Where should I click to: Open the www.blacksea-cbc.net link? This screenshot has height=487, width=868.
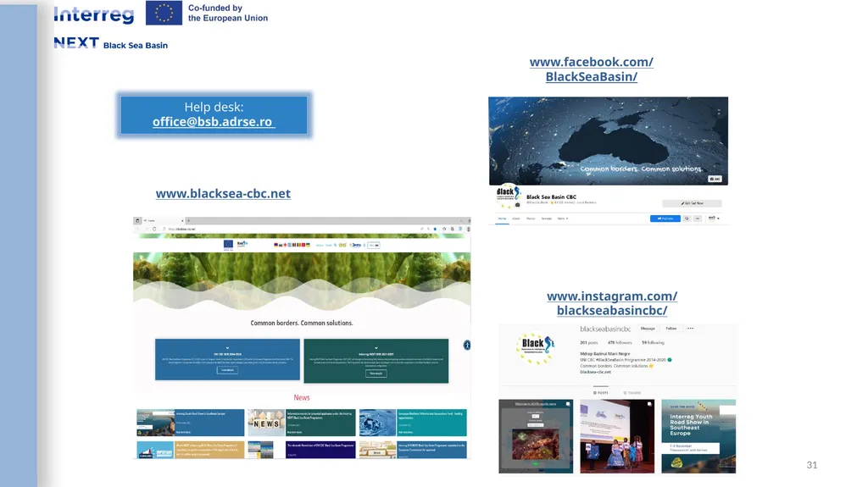pos(223,194)
